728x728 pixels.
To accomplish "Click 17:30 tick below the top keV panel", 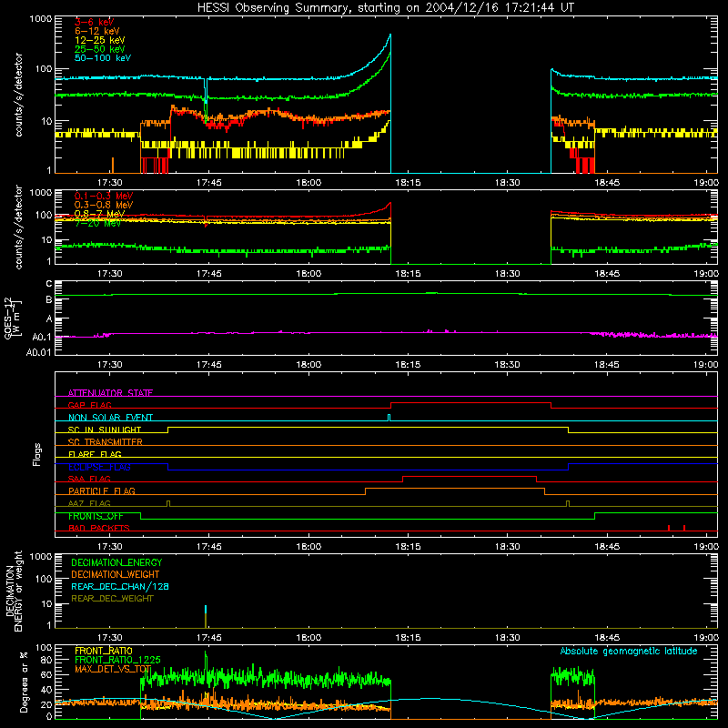I will point(109,183).
